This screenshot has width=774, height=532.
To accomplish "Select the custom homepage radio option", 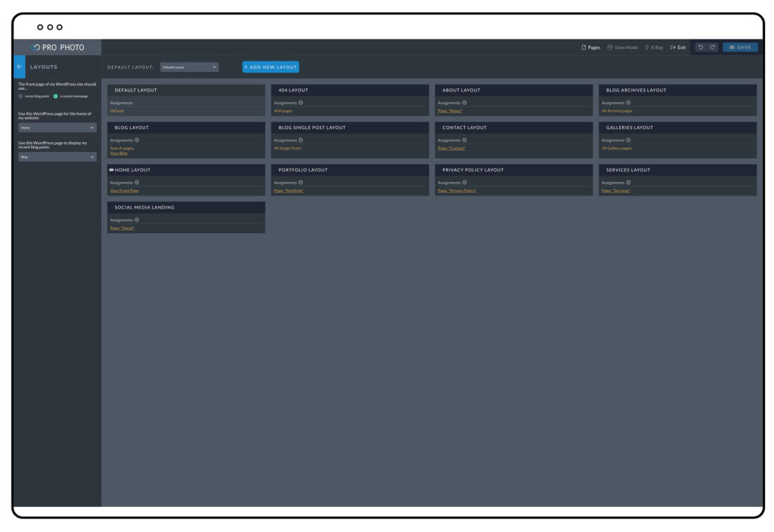I will (x=55, y=96).
